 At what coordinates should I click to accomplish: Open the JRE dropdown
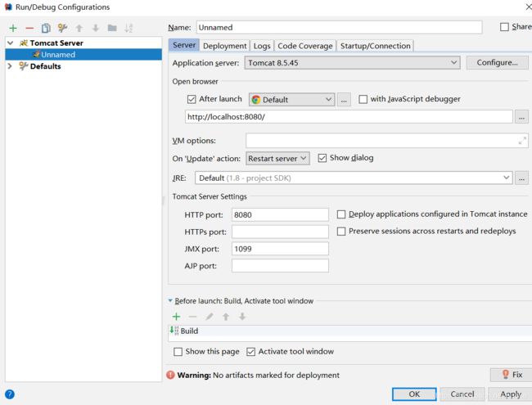pyautogui.click(x=354, y=178)
